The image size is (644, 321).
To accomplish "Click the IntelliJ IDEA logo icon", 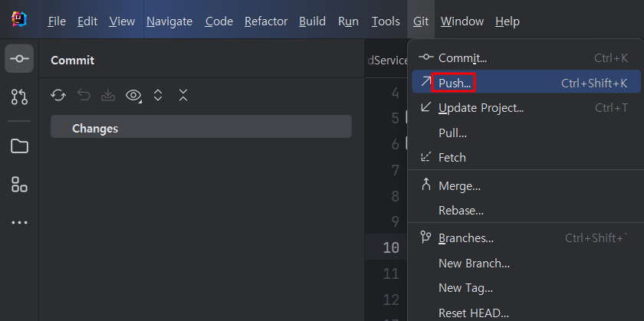I will pos(19,19).
